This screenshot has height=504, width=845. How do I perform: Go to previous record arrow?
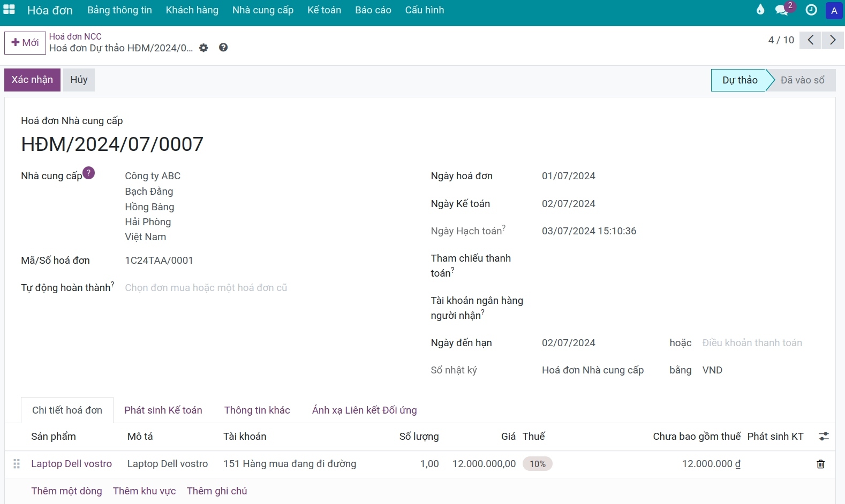pyautogui.click(x=811, y=40)
